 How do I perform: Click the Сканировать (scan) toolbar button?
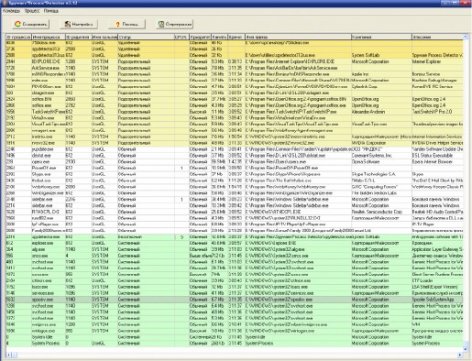point(31,24)
